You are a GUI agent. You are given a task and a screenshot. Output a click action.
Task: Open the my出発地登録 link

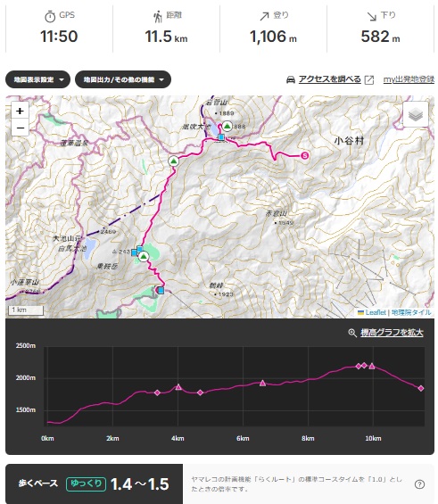click(409, 79)
